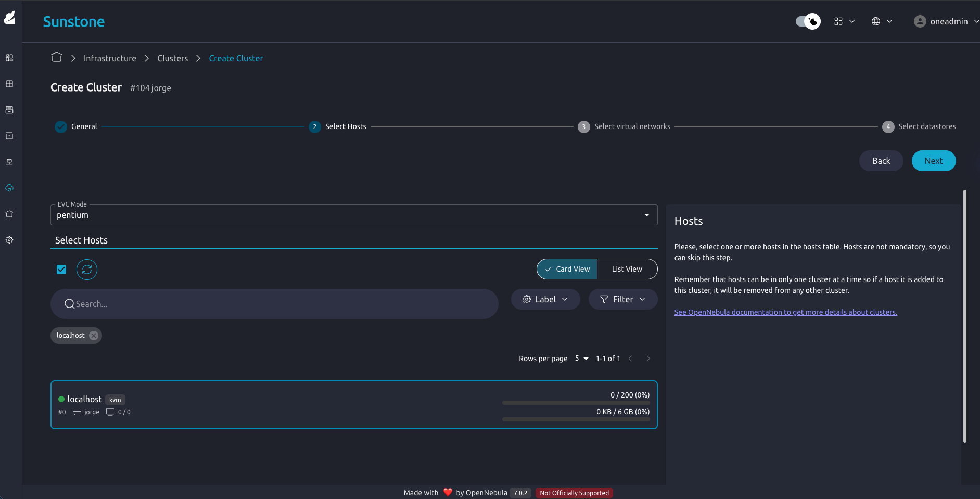Select the Networks sidebar icon

[x=9, y=161]
